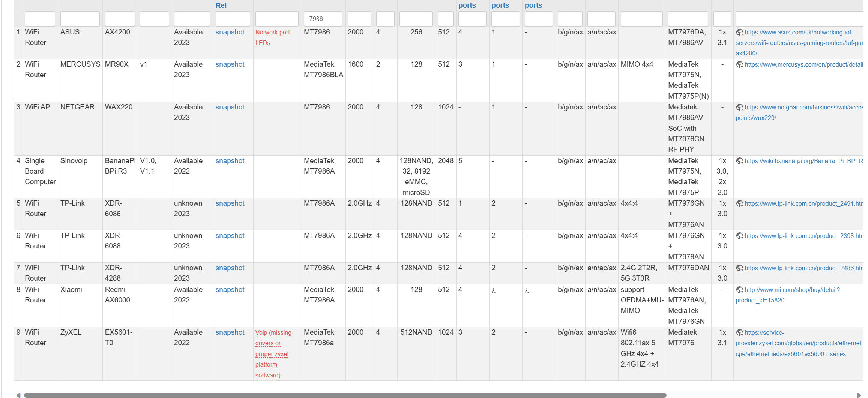This screenshot has height=398, width=868.
Task: Focus the filter box above the CPU MHz 2000 column
Action: pyautogui.click(x=359, y=19)
